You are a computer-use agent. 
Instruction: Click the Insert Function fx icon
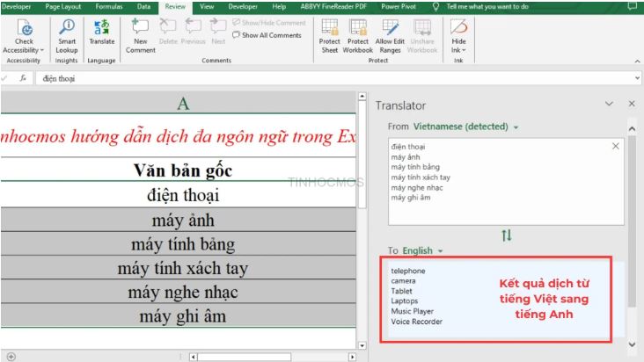click(24, 78)
